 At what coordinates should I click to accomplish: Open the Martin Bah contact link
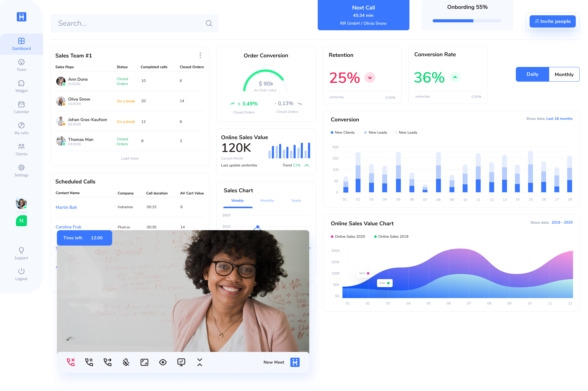(x=66, y=207)
